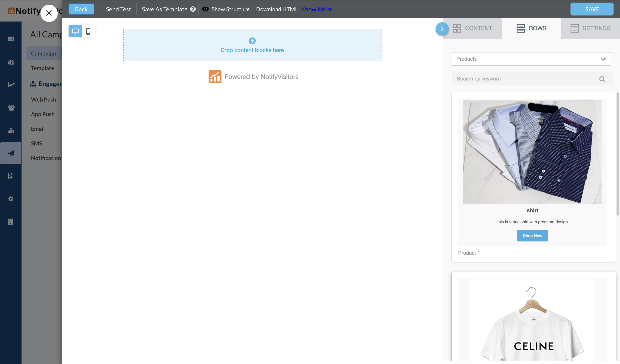The width and height of the screenshot is (620, 364).
Task: Select Template in the side menu
Action: pyautogui.click(x=43, y=68)
